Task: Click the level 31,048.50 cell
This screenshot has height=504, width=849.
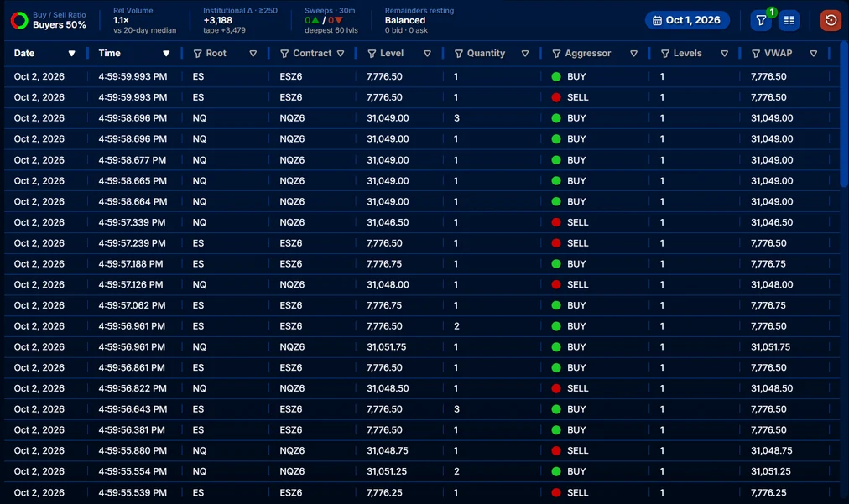Action: pyautogui.click(x=388, y=388)
